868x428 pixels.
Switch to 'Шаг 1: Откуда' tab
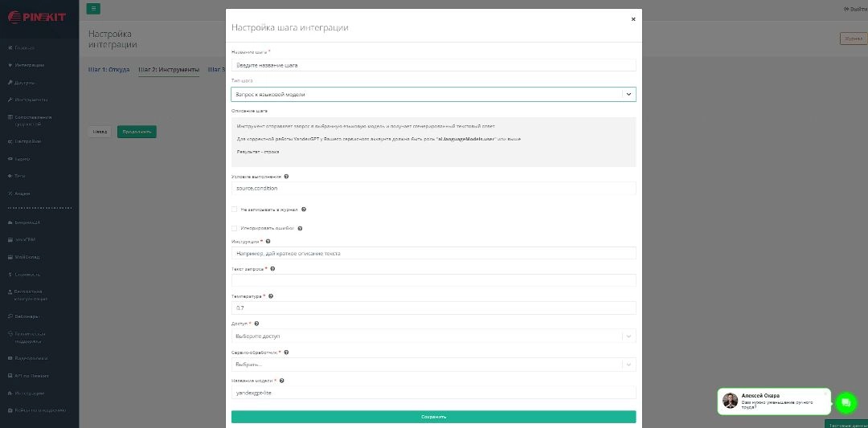pos(108,70)
